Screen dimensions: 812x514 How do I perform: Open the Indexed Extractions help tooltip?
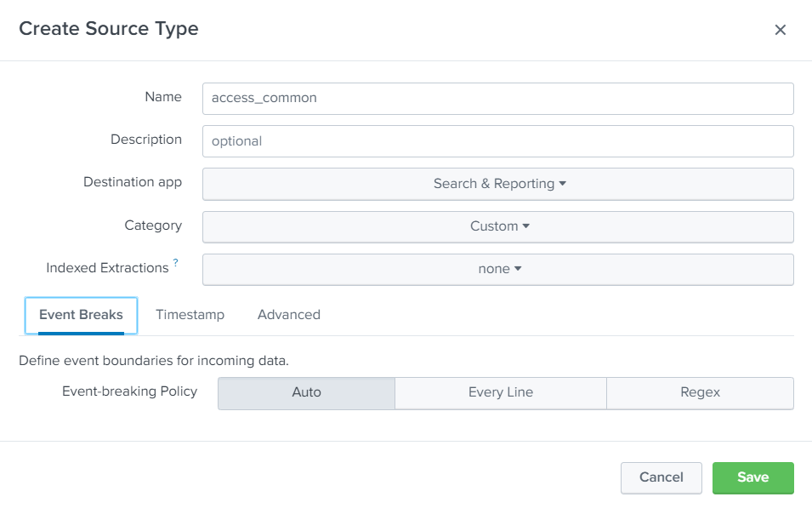[x=176, y=264]
